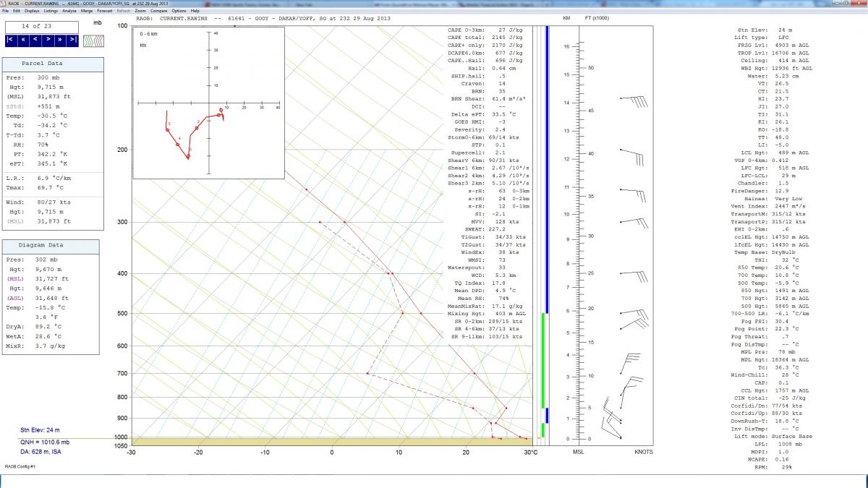The height and width of the screenshot is (488, 868).
Task: Click the 'Waterspout: 33' index row
Action: coord(477,267)
